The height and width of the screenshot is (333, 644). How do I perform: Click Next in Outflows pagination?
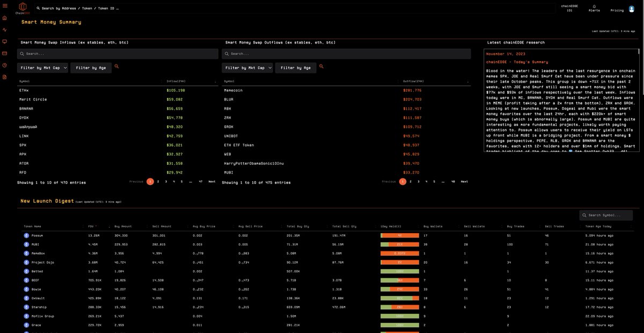pos(464,182)
